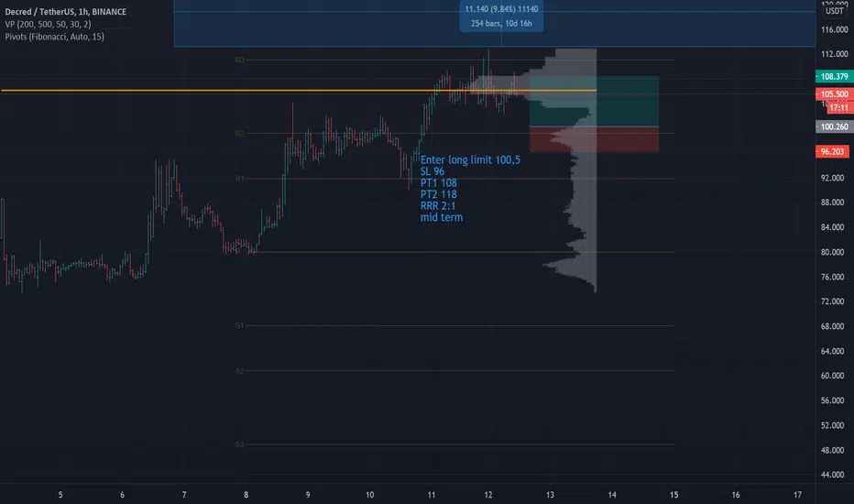Click the 112.000 price axis value
Viewport: 854px width, 504px height.
(835, 54)
